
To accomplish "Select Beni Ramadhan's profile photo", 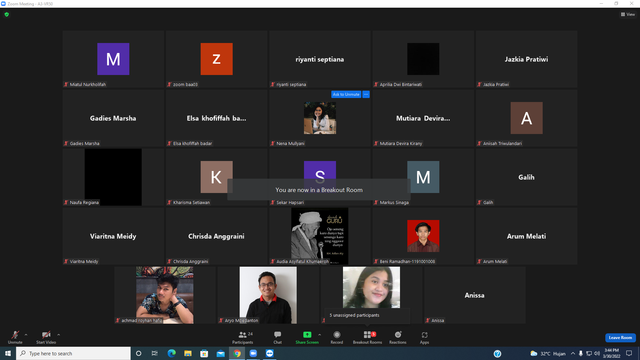I will click(423, 236).
